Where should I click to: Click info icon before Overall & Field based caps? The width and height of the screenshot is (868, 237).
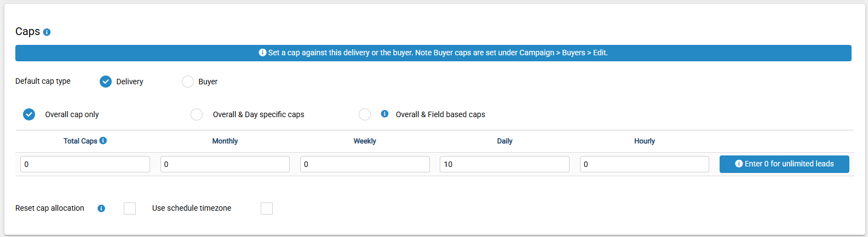384,114
